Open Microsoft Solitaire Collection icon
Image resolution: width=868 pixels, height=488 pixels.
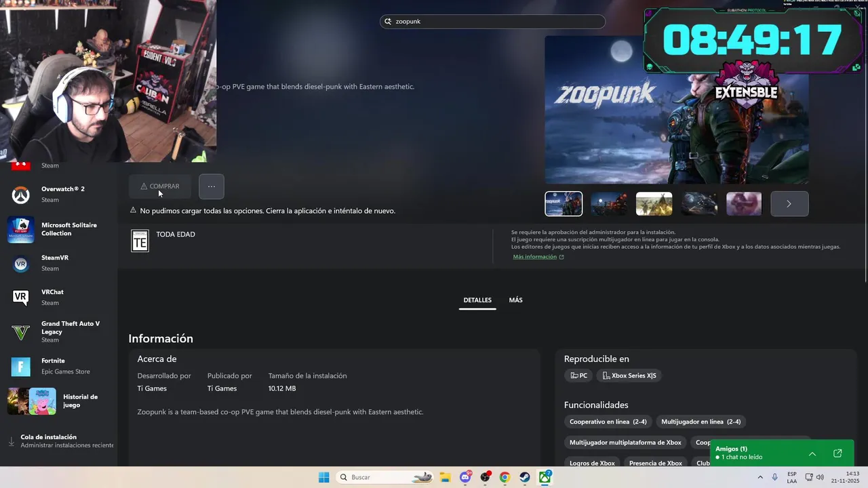(x=20, y=230)
